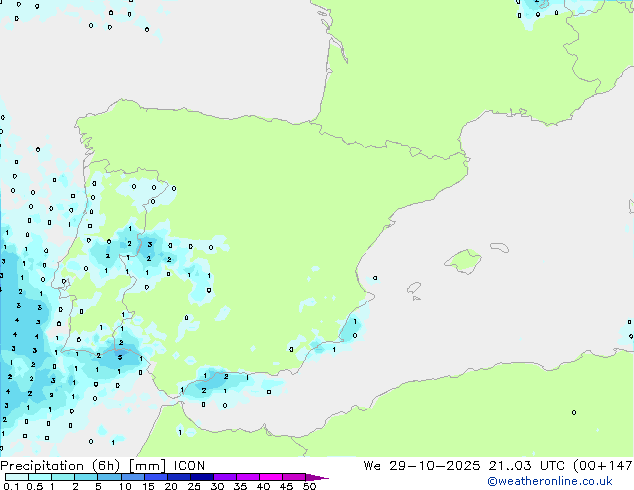Select the 35–40 mm violet legend swatch
Screen dimensions: 634x490
coord(247,477)
